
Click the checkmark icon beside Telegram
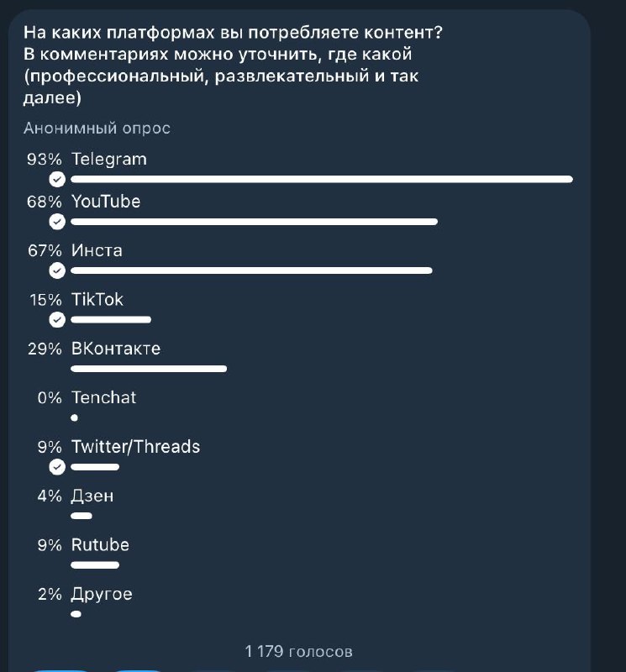point(57,180)
